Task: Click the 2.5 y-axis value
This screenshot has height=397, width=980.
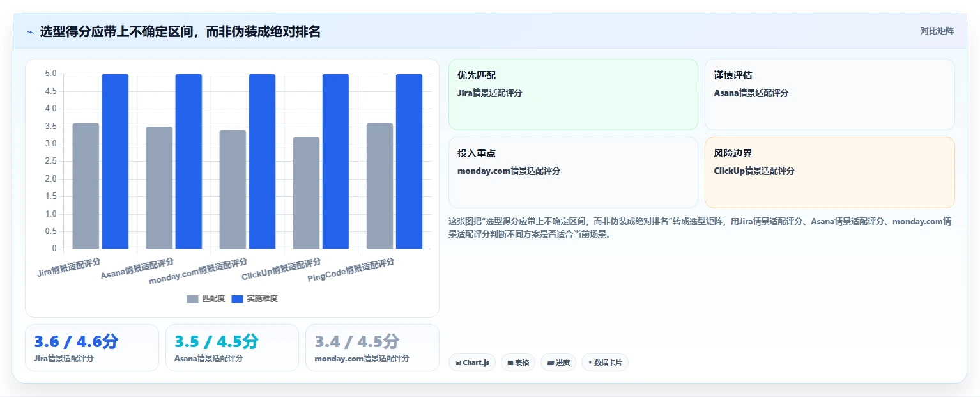Action: (x=50, y=161)
